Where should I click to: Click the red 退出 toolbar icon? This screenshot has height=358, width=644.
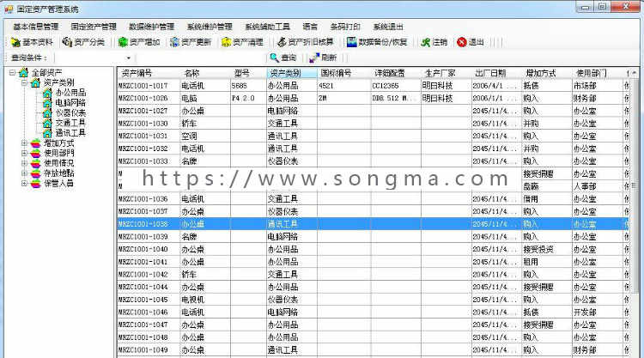tap(462, 42)
